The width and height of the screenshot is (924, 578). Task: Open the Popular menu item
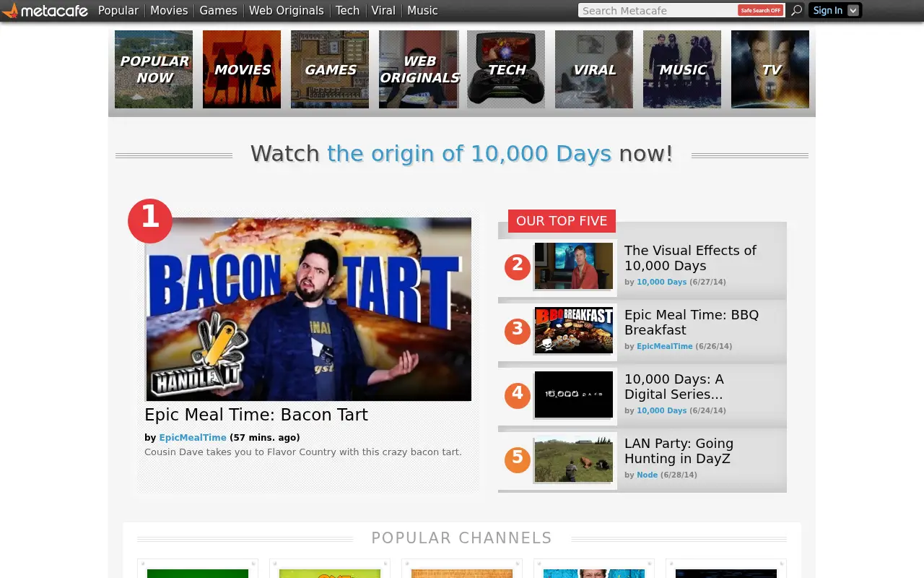click(118, 10)
